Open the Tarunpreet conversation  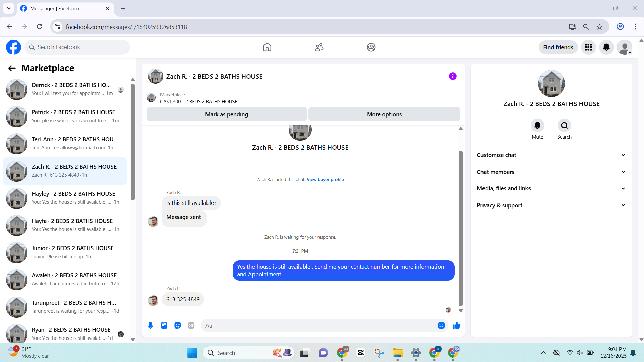(65, 307)
